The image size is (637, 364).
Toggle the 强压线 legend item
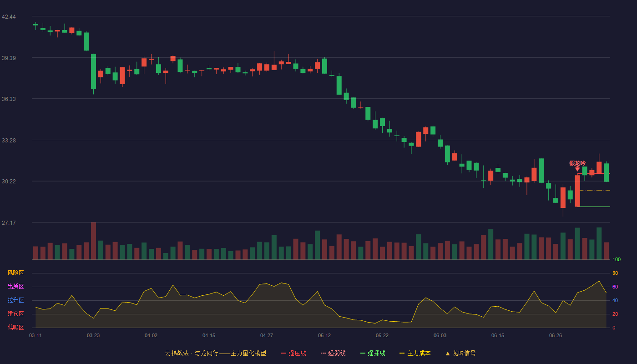click(293, 353)
